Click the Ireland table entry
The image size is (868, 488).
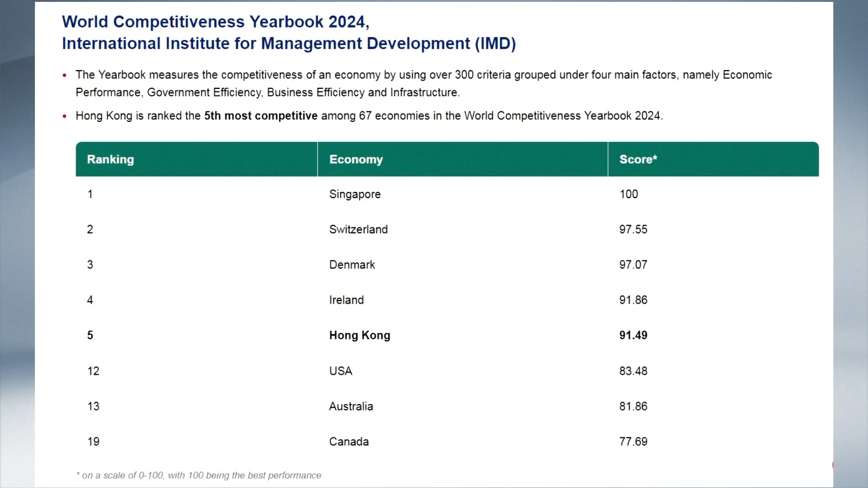(346, 300)
